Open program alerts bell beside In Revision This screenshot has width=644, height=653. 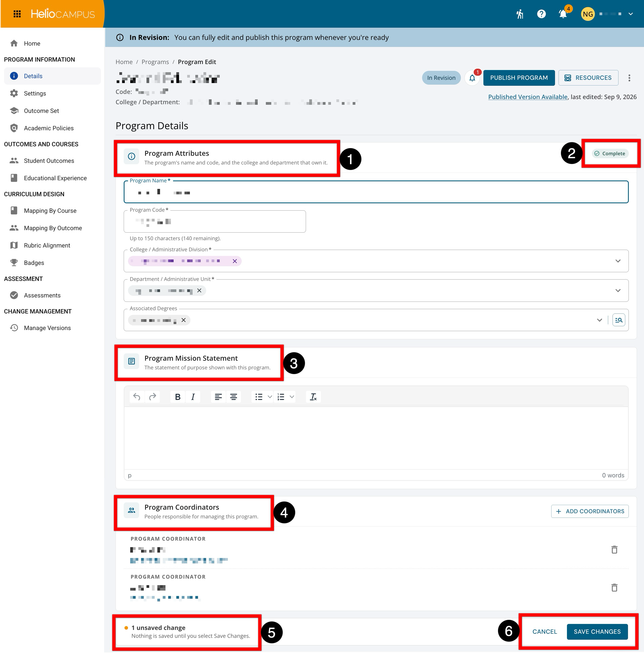pos(472,78)
